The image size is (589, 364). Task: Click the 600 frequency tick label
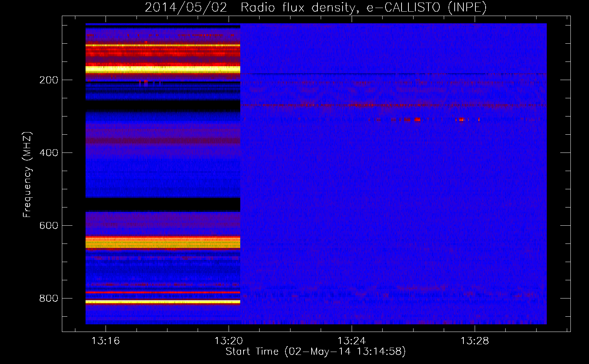point(49,225)
